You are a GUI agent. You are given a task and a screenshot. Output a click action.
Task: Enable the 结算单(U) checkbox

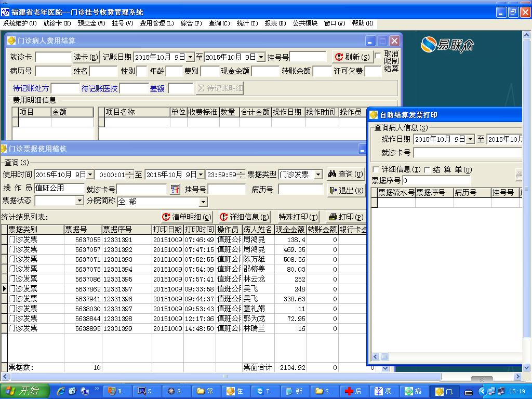point(427,169)
